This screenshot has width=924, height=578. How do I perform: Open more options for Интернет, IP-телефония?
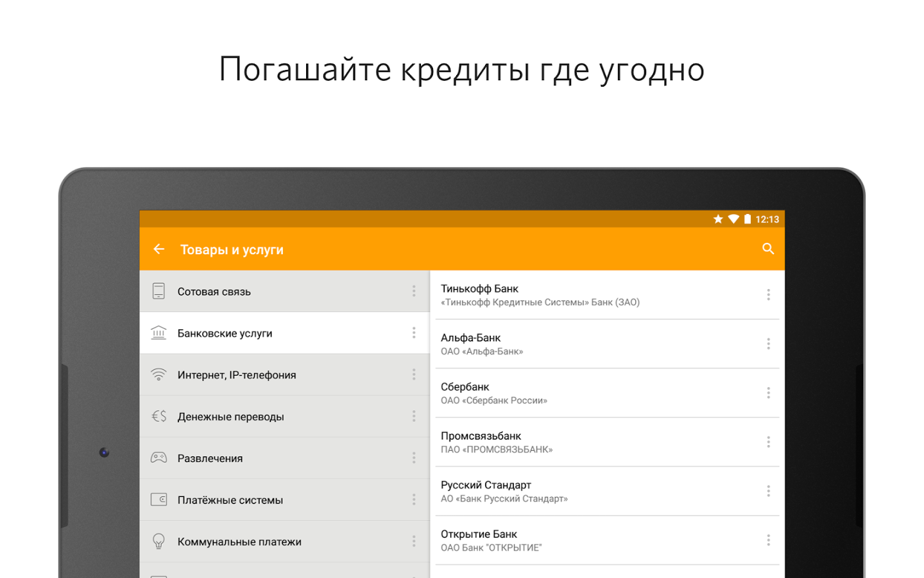[x=414, y=374]
